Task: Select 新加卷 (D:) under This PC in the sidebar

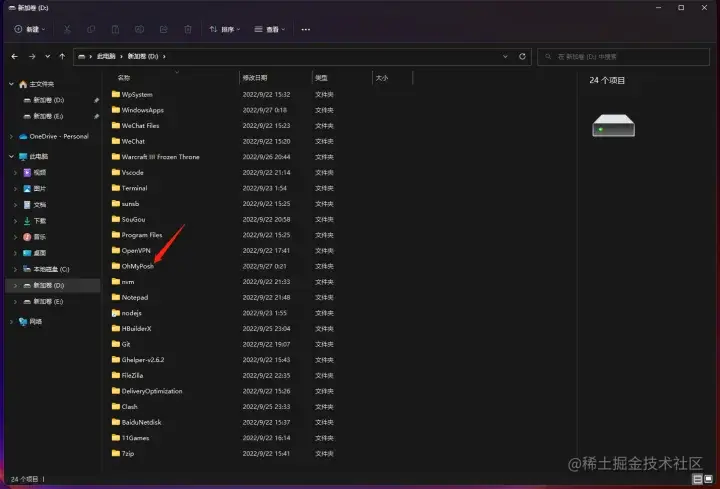Action: (x=53, y=286)
